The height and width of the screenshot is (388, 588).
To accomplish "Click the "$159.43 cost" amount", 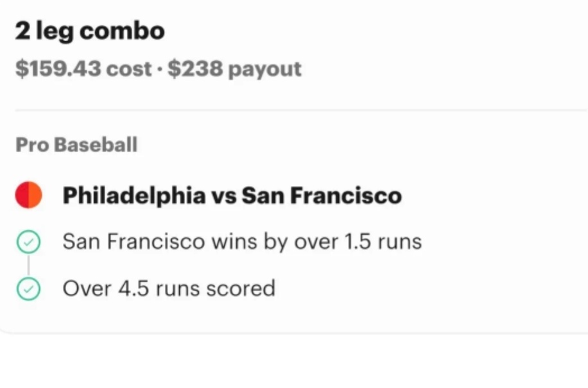I will pos(83,69).
